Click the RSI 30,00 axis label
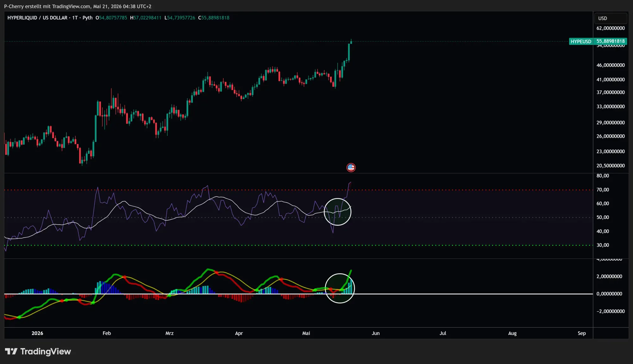This screenshot has width=633, height=364. (x=603, y=245)
